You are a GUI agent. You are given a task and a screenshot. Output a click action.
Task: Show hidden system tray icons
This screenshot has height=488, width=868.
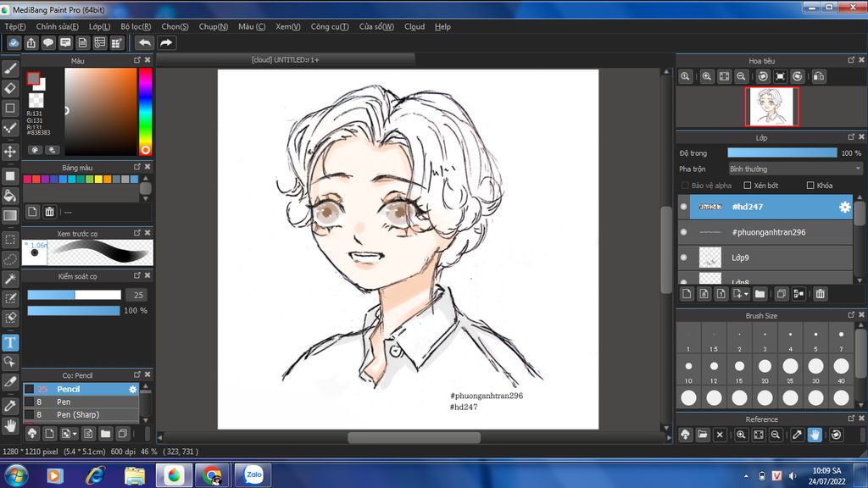(x=746, y=476)
